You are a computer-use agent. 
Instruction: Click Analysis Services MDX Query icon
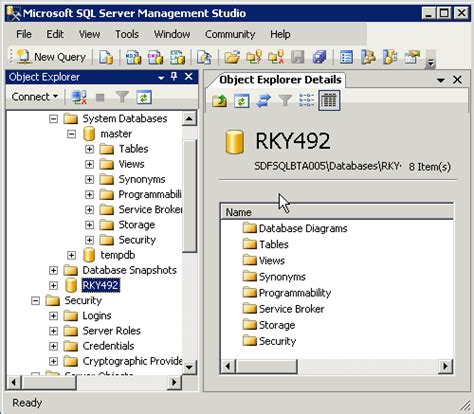click(133, 57)
